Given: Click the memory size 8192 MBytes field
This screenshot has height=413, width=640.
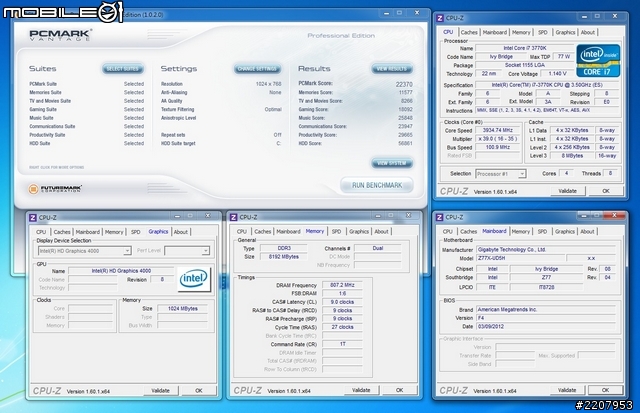Looking at the screenshot, I should 284,257.
